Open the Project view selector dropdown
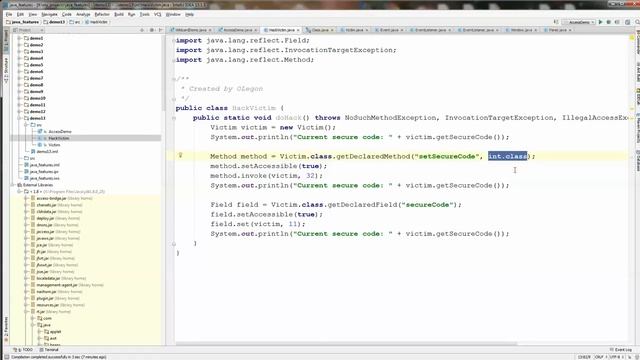Screen dimensions: 640x360 [x=28, y=30]
